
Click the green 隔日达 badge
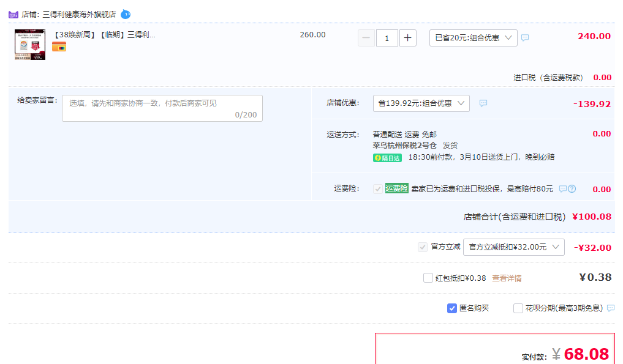(387, 158)
